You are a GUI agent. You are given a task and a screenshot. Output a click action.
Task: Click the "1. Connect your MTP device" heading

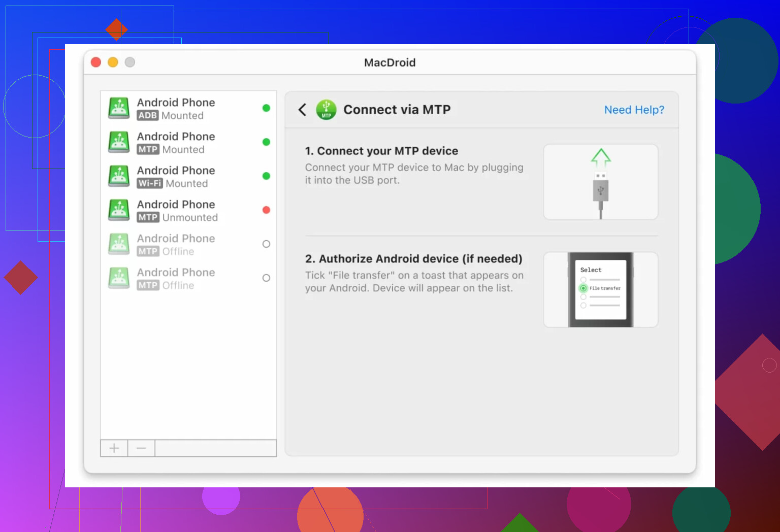tap(381, 151)
